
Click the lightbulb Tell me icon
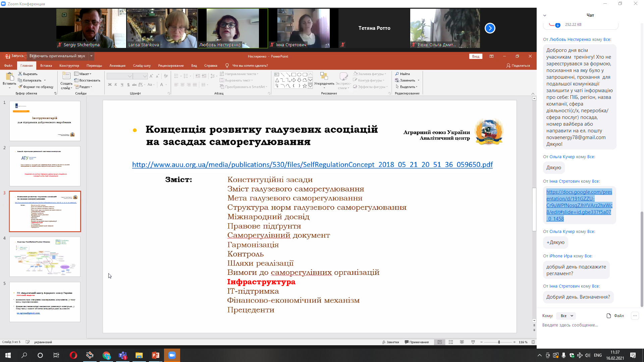pos(227,66)
